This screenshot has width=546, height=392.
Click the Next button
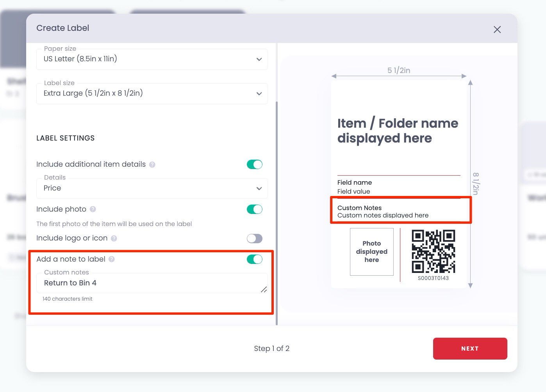[x=470, y=348]
